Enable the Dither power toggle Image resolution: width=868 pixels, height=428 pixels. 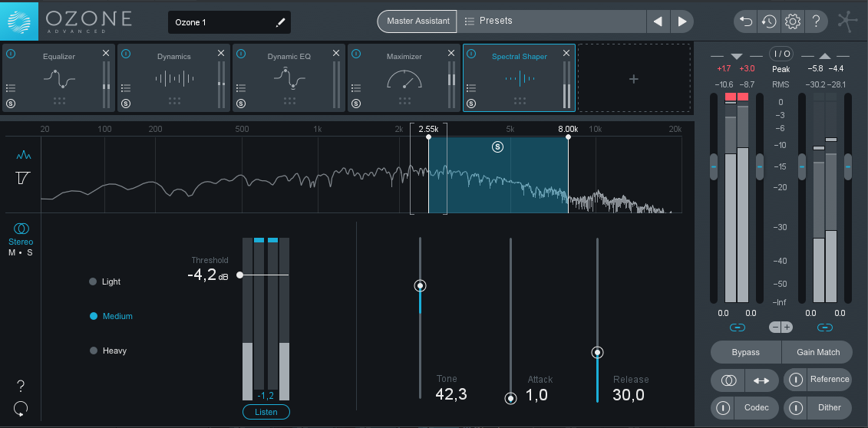click(x=796, y=407)
